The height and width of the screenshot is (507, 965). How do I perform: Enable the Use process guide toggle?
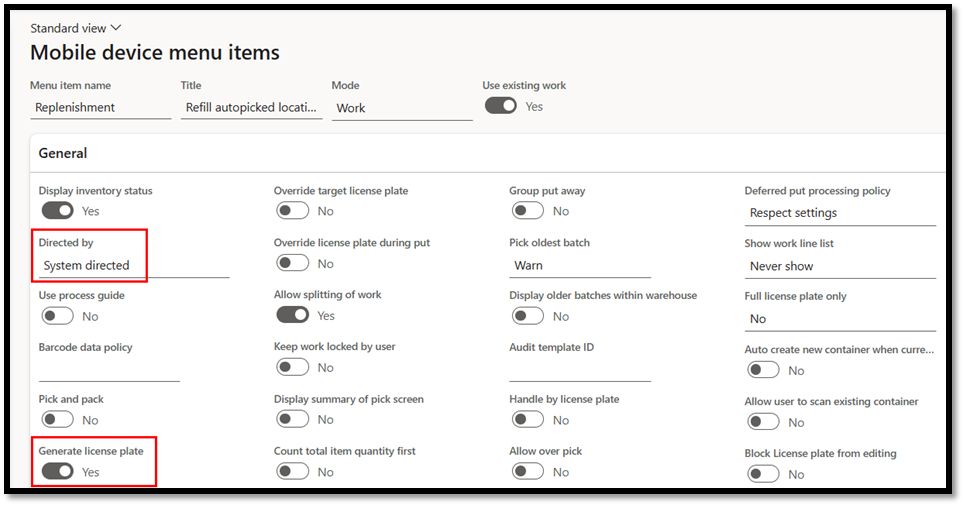click(x=57, y=316)
